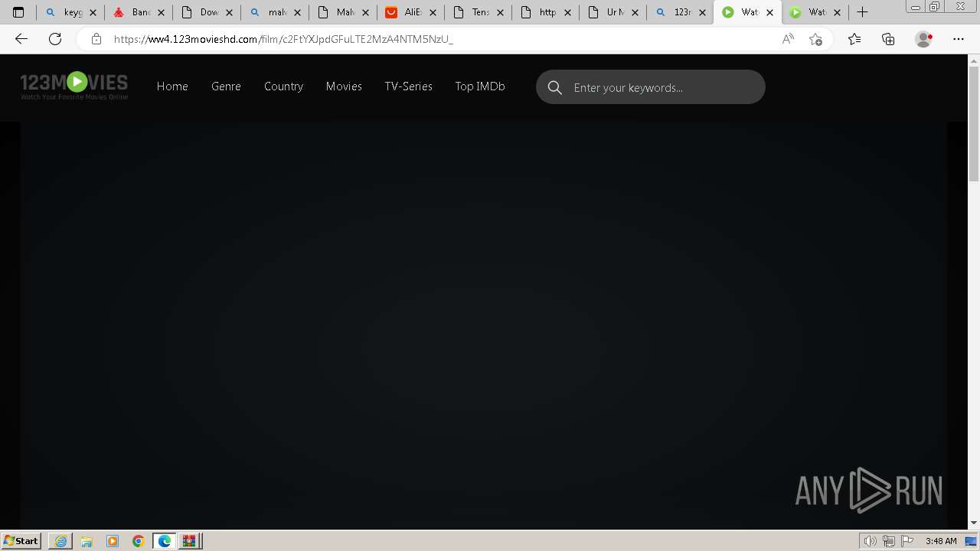This screenshot has height=551, width=980.
Task: Go back with the arrow button
Action: click(x=21, y=39)
